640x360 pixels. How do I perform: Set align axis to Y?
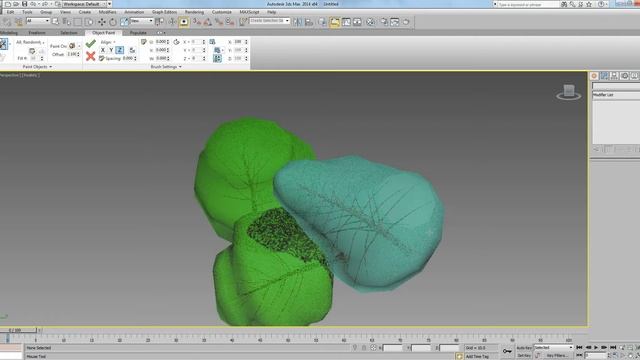(x=111, y=50)
